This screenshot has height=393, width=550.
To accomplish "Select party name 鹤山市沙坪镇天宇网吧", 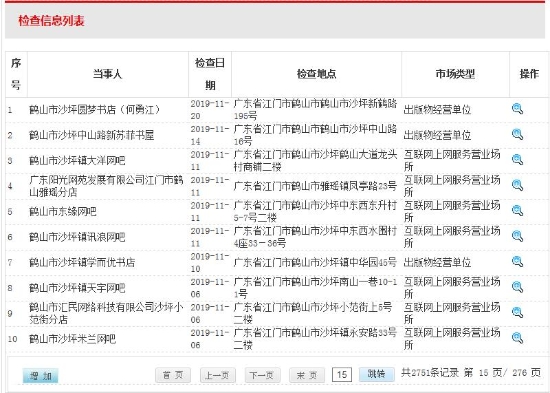I will point(77,288).
